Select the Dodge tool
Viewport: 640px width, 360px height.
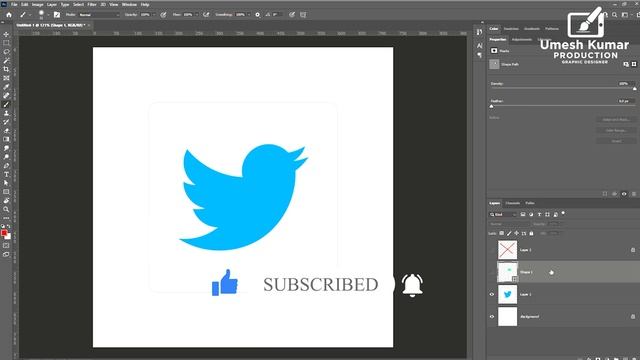tap(6, 157)
